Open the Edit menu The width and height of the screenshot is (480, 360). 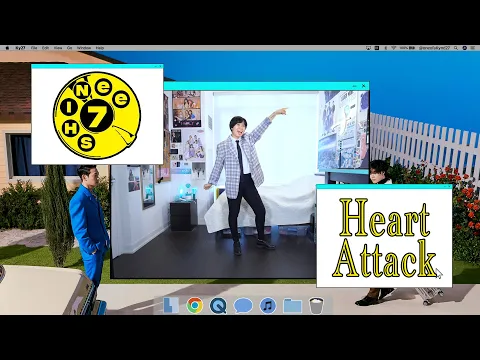(x=45, y=48)
